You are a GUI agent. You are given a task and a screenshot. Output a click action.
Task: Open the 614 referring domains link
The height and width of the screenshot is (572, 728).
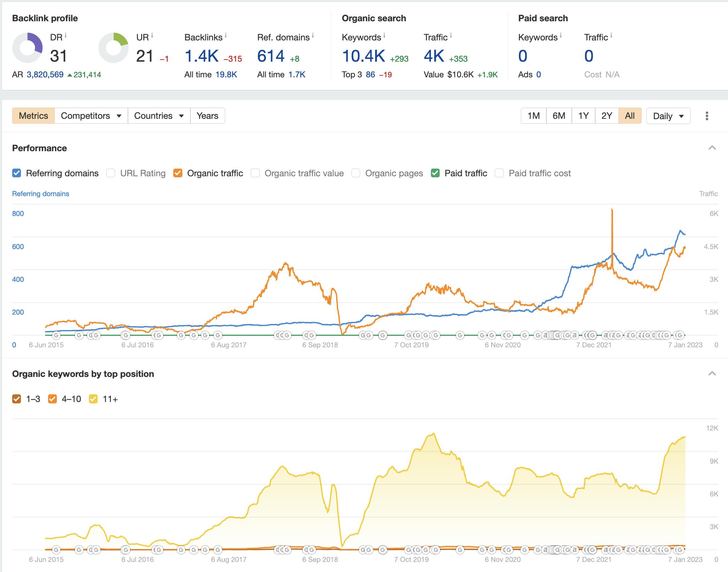271,56
